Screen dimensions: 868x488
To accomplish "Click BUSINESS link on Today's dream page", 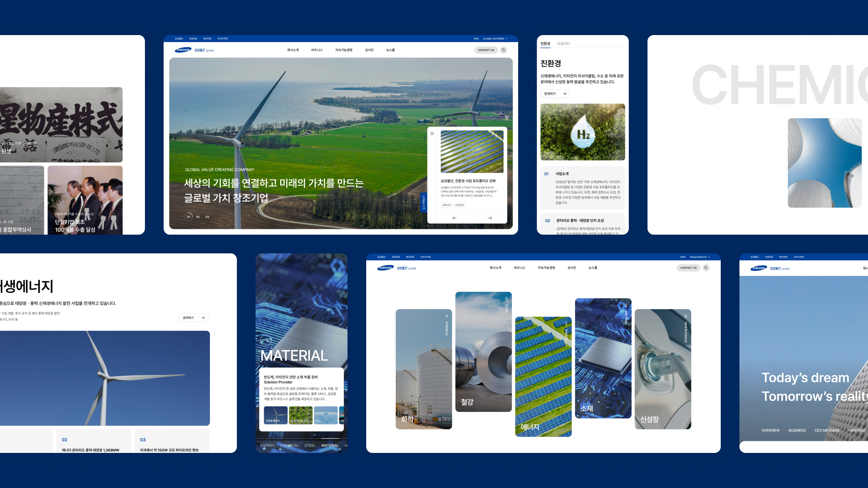I will click(x=797, y=430).
